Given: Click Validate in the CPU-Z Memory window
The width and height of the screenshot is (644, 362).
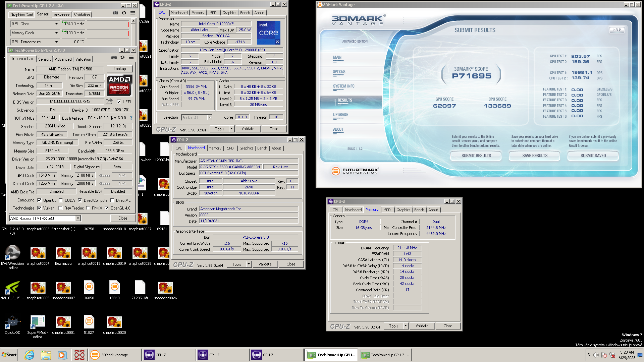Looking at the screenshot, I should 422,326.
